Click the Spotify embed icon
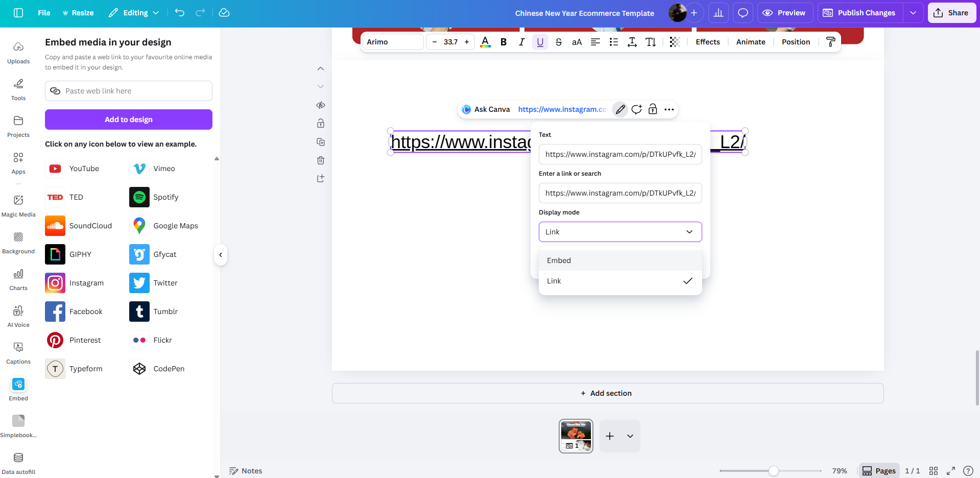Viewport: 980px width, 478px height. 139,197
